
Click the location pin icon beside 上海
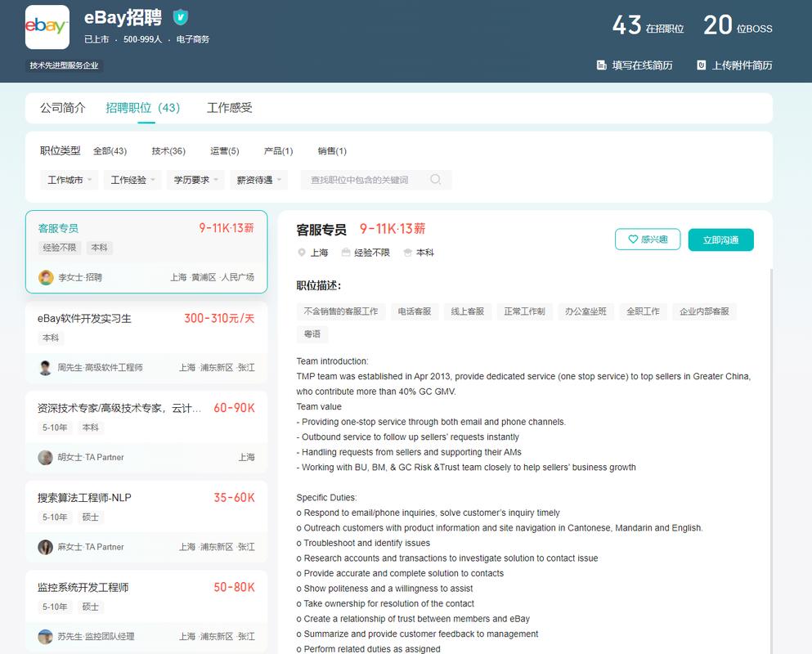pyautogui.click(x=302, y=253)
